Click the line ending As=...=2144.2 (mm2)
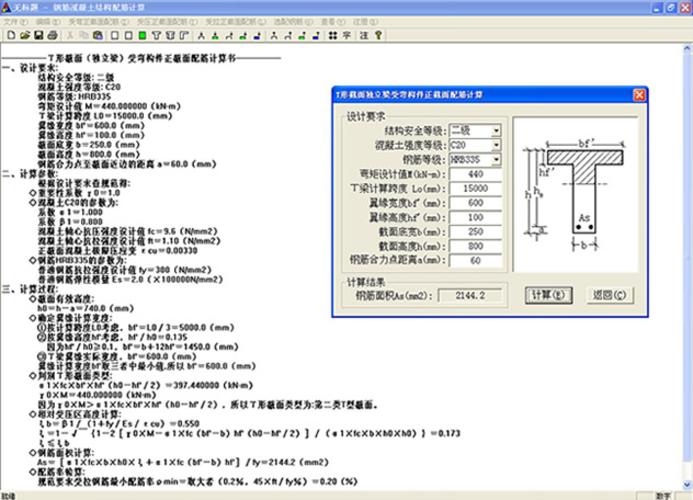 click(183, 462)
